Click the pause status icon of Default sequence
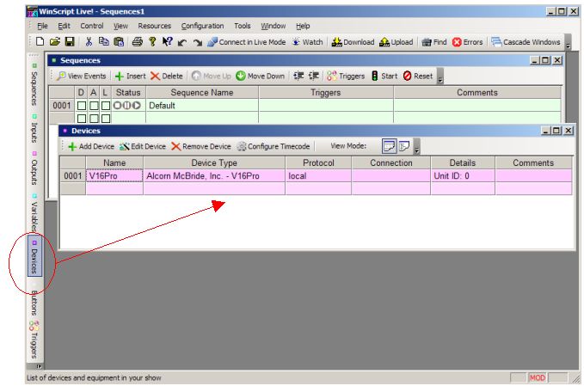This screenshot has height=392, width=584. 127,106
